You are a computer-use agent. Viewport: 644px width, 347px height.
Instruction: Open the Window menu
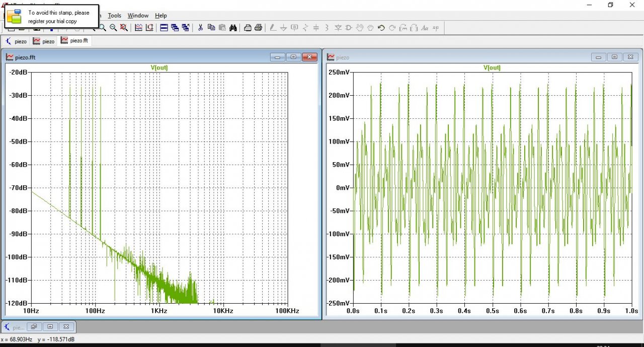coord(138,16)
